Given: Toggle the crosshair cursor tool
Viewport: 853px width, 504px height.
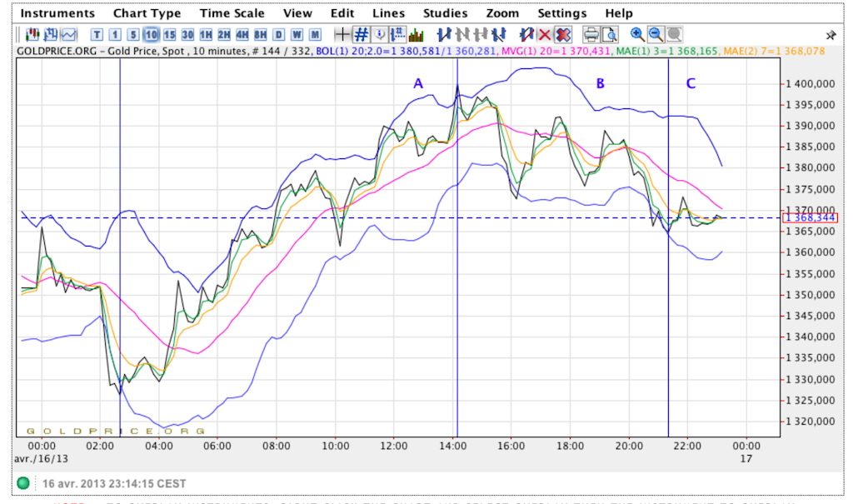Looking at the screenshot, I should [x=342, y=35].
